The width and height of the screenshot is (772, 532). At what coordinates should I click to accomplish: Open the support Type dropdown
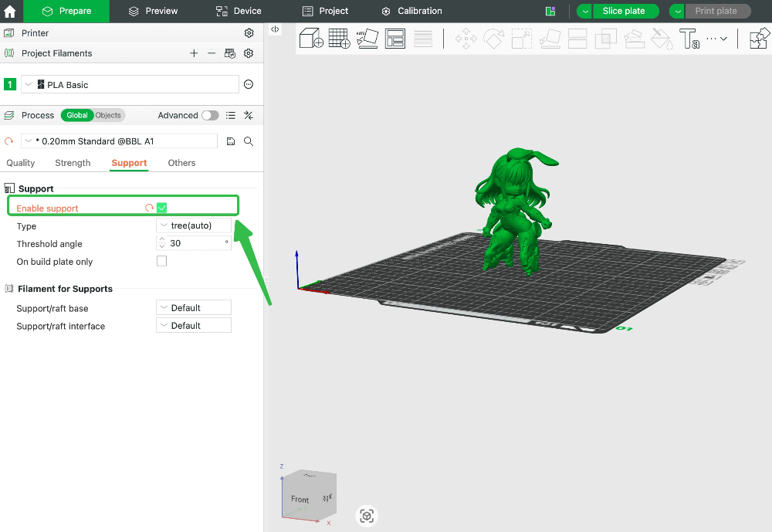(193, 225)
